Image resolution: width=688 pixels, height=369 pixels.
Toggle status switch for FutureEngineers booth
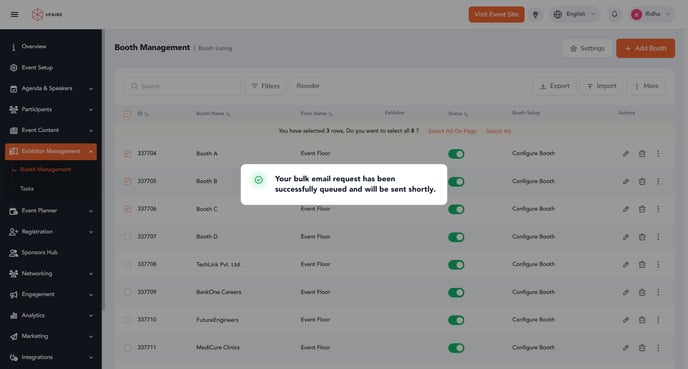pos(456,320)
